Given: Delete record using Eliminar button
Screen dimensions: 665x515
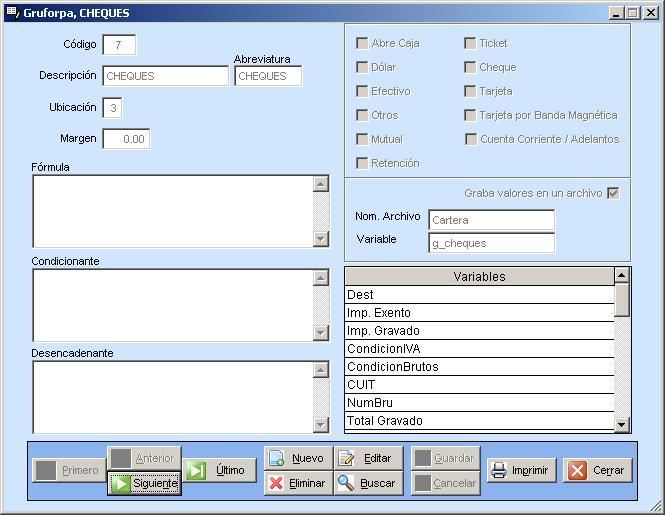Looking at the screenshot, I should (297, 483).
